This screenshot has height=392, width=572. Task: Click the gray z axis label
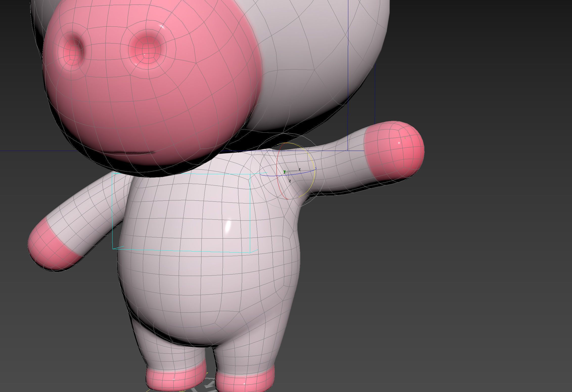tap(290, 181)
